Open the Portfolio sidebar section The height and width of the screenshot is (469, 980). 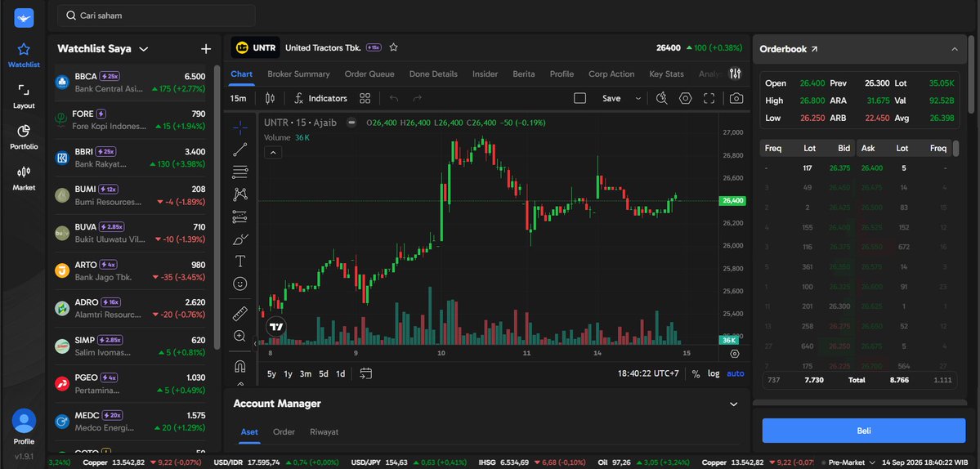[24, 137]
